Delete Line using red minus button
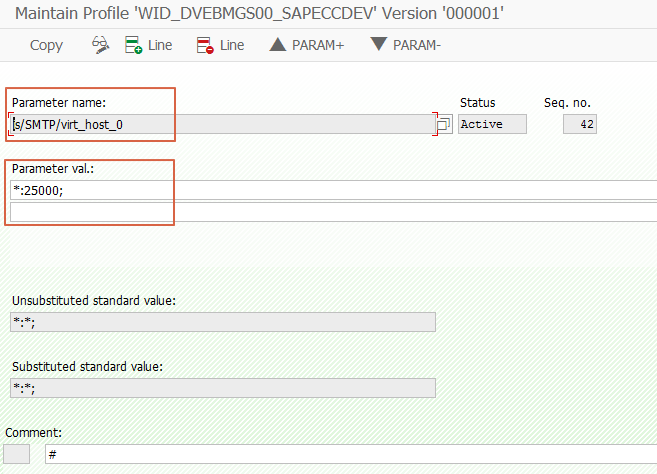657x474 pixels. [x=220, y=45]
